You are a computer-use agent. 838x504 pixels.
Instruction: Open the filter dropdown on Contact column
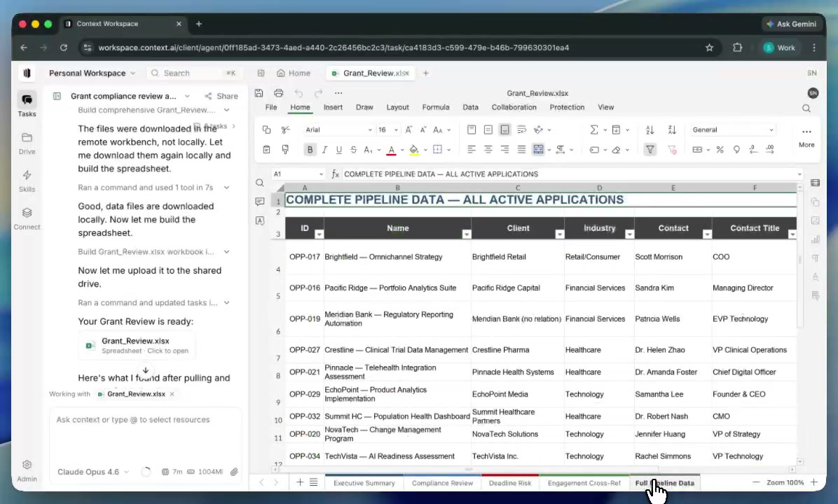[x=707, y=234]
